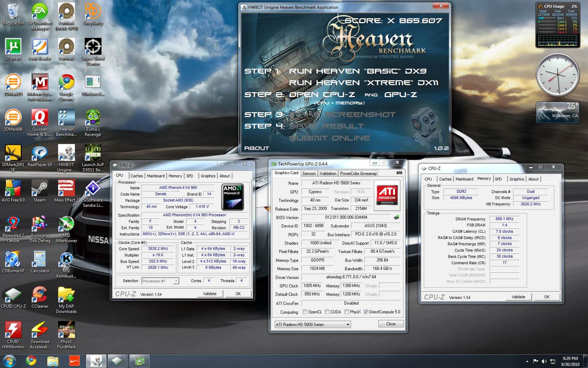Open Calculator desktop shortcut
This screenshot has height=368, width=588.
pos(40,261)
